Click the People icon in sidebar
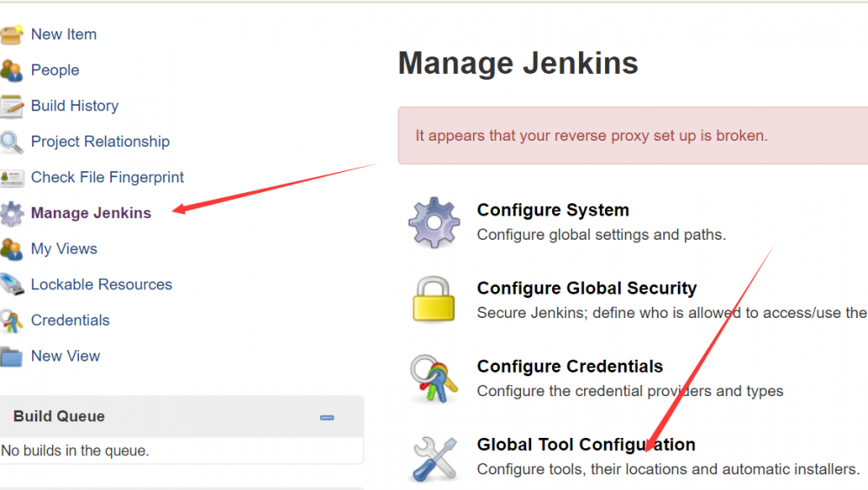The height and width of the screenshot is (490, 868). (11, 70)
